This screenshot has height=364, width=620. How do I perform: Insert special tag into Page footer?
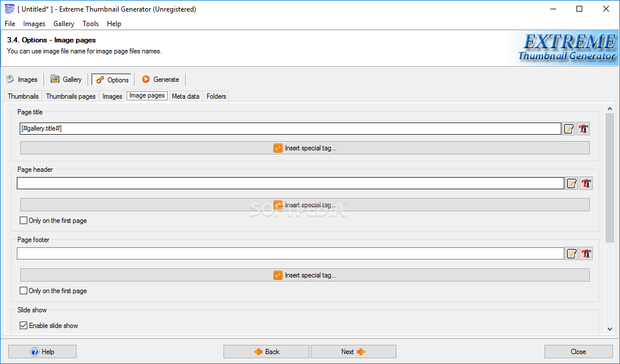[x=305, y=275]
